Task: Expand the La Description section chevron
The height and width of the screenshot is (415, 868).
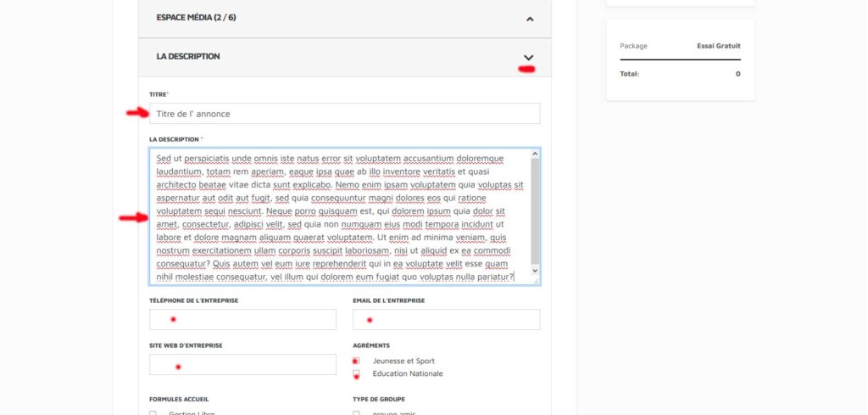Action: tap(529, 58)
